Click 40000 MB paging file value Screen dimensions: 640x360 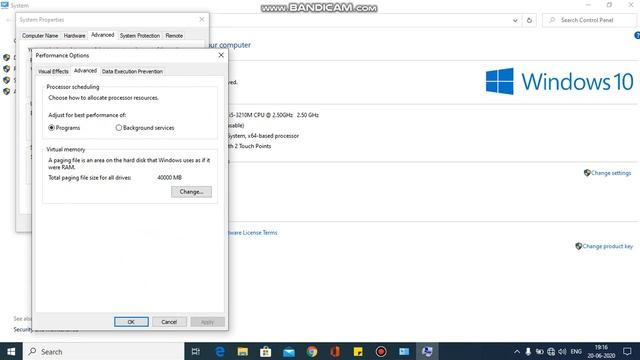point(169,178)
